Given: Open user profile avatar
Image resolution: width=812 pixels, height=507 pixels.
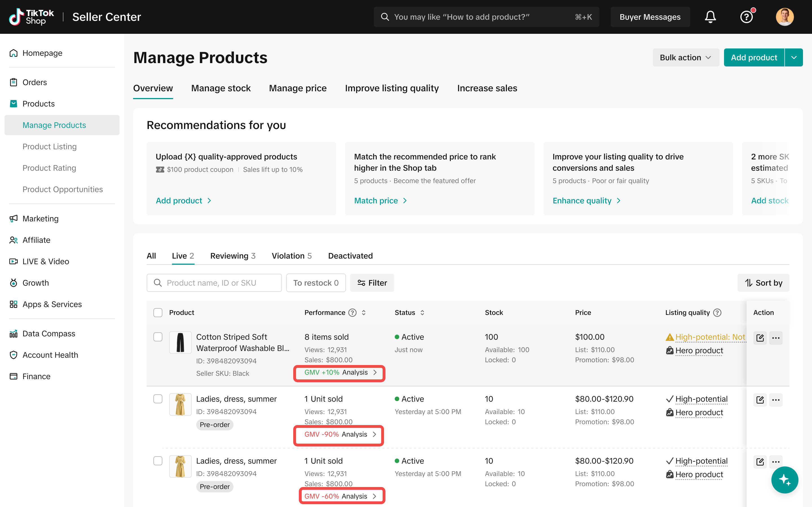Looking at the screenshot, I should pyautogui.click(x=784, y=17).
